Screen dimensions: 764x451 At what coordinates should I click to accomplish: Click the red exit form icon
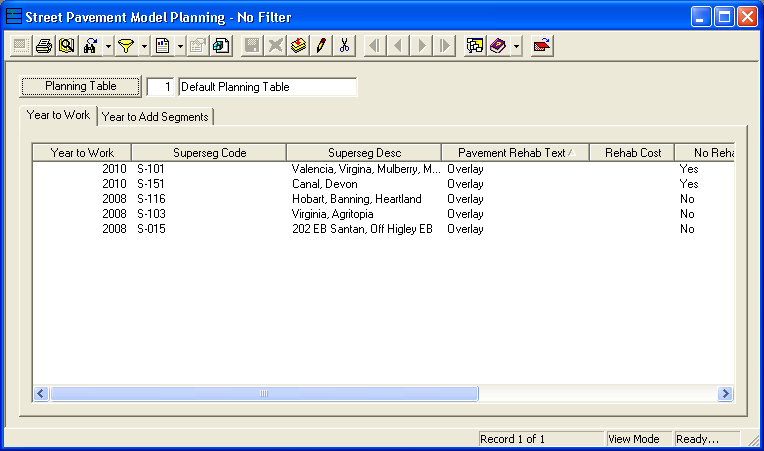[x=542, y=46]
